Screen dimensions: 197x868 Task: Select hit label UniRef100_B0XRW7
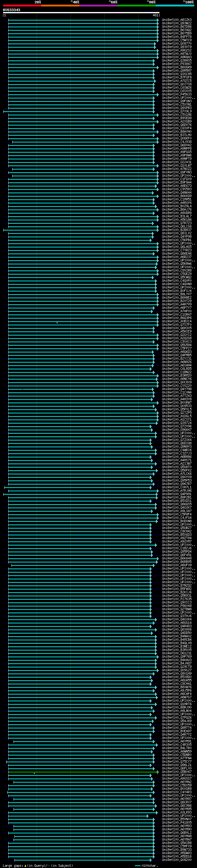[177, 403]
